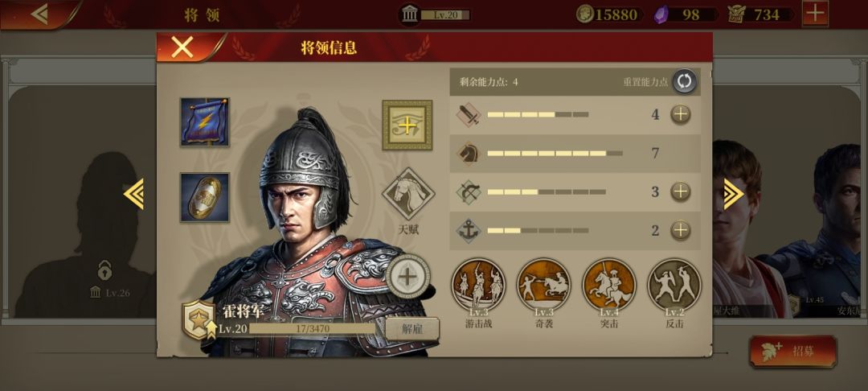868x391 pixels.
Task: Select the 奇袭 skill icon
Action: click(x=543, y=286)
